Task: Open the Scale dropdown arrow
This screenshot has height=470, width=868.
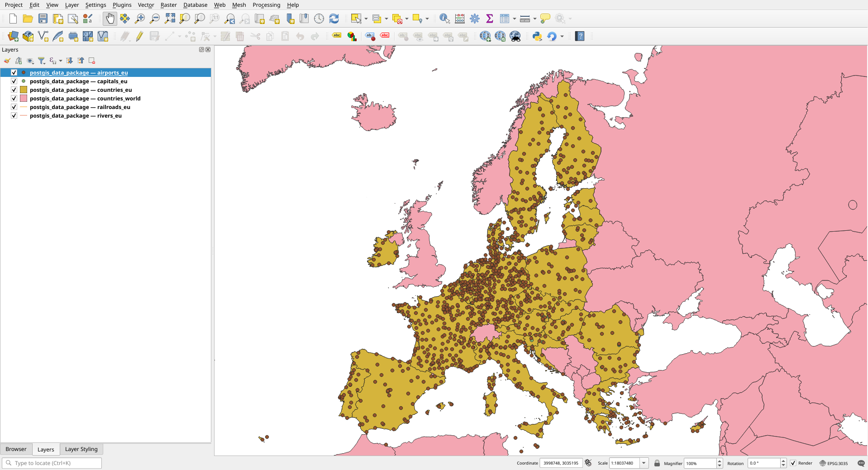Action: [x=644, y=463]
